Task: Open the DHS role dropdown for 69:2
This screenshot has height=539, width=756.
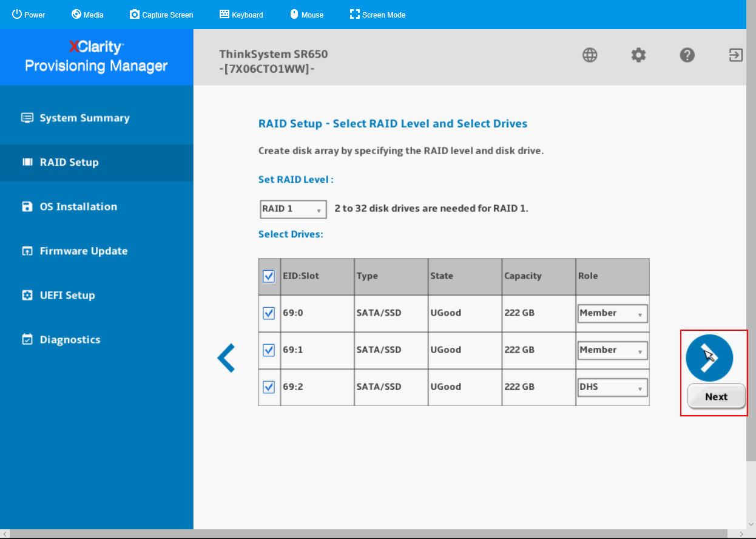Action: pyautogui.click(x=612, y=387)
